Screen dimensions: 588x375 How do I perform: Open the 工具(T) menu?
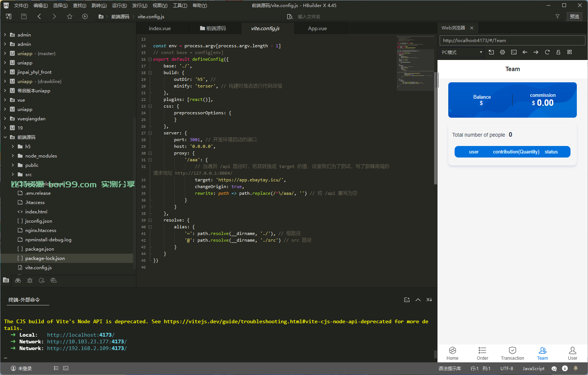click(180, 5)
